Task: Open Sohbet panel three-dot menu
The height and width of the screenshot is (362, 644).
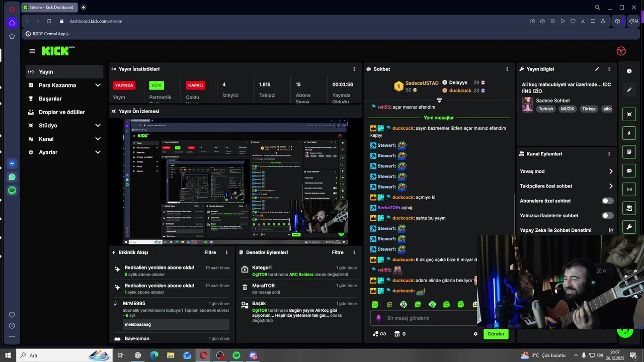Action: click(507, 69)
